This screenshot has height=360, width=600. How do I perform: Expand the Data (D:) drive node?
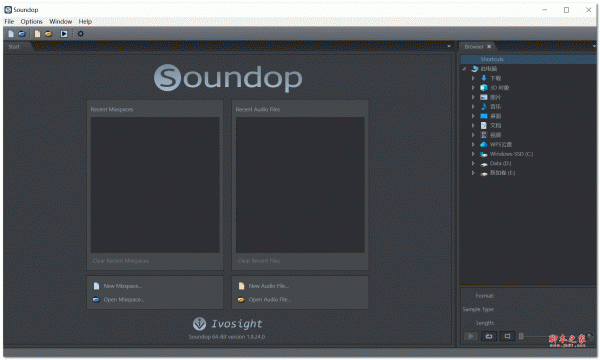473,163
